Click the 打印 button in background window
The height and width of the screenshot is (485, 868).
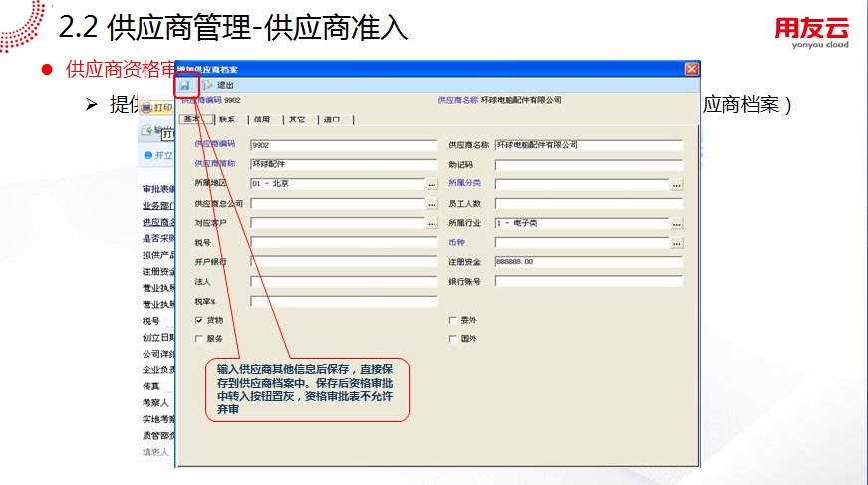pos(156,108)
